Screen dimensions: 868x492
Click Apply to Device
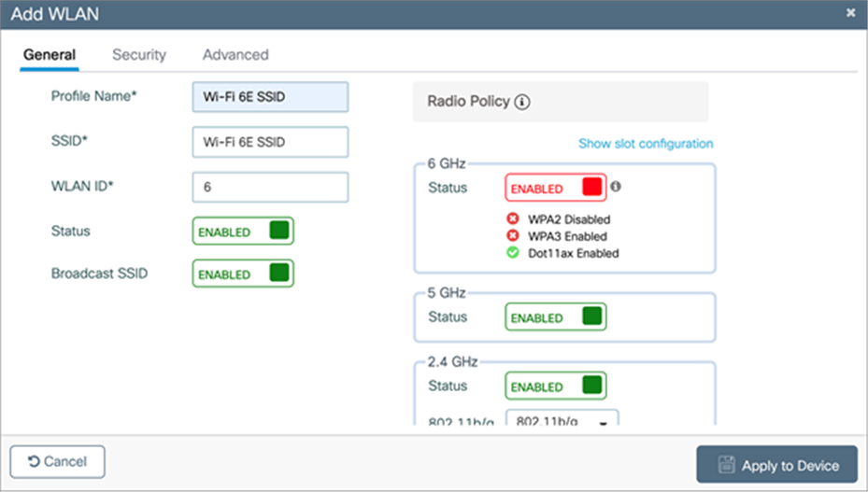tap(776, 464)
